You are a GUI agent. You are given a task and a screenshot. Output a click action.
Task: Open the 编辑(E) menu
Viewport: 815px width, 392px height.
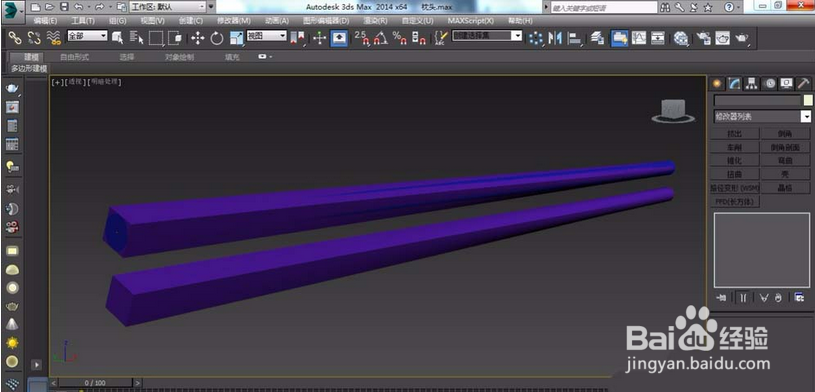pyautogui.click(x=45, y=21)
